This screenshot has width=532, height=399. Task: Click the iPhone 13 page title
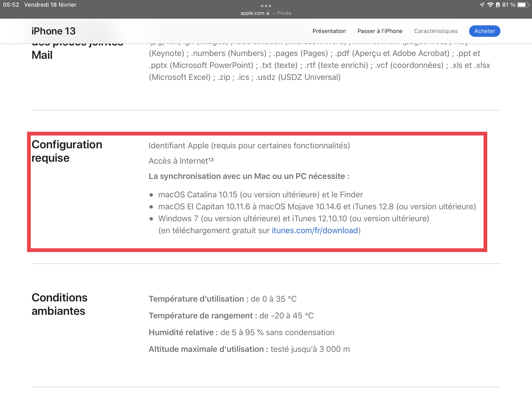(x=53, y=31)
